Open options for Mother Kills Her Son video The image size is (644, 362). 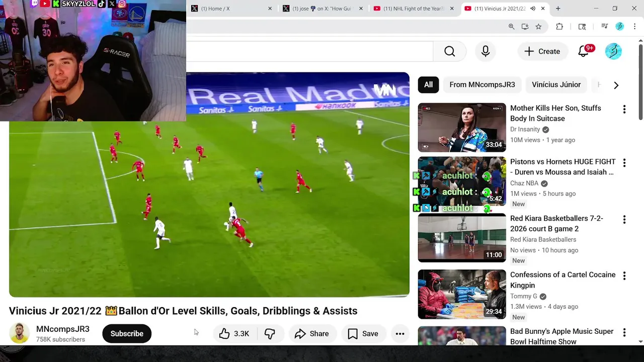click(x=624, y=109)
